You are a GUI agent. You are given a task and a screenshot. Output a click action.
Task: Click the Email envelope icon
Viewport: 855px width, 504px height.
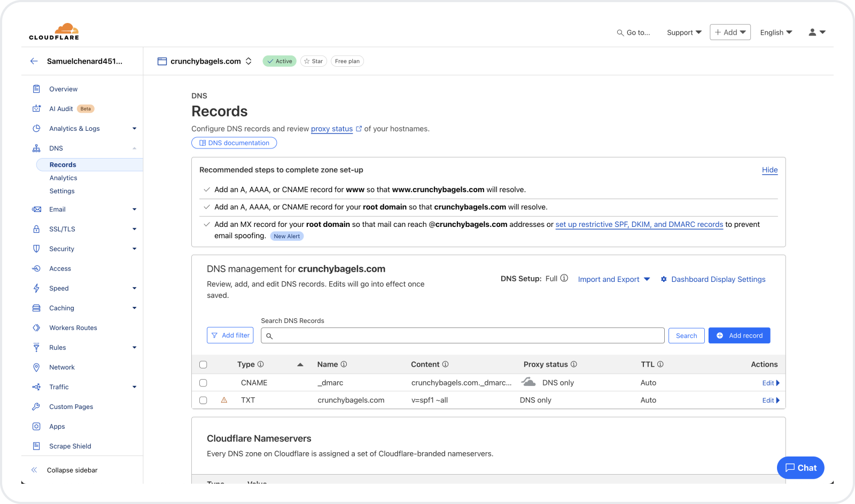pyautogui.click(x=36, y=209)
